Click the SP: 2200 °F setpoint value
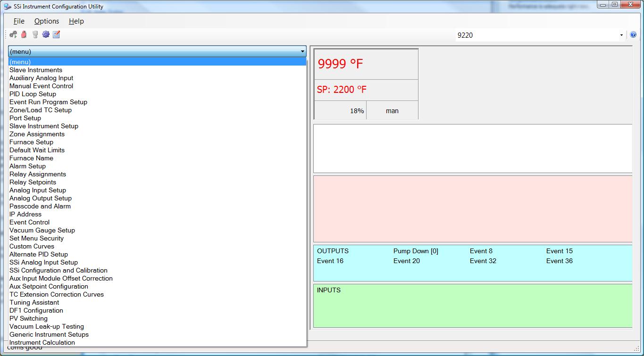Viewport: 644px width, 356px height. (x=342, y=90)
